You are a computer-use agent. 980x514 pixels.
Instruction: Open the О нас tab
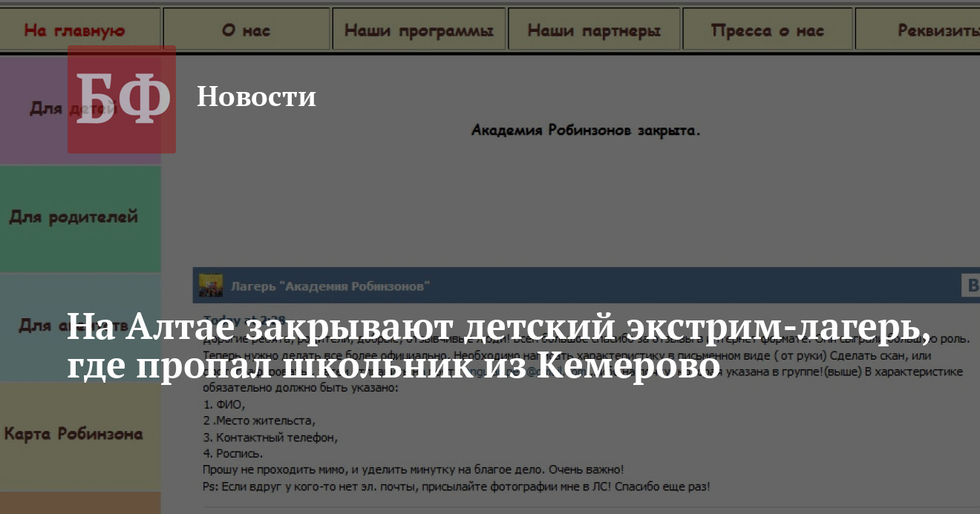click(x=246, y=30)
